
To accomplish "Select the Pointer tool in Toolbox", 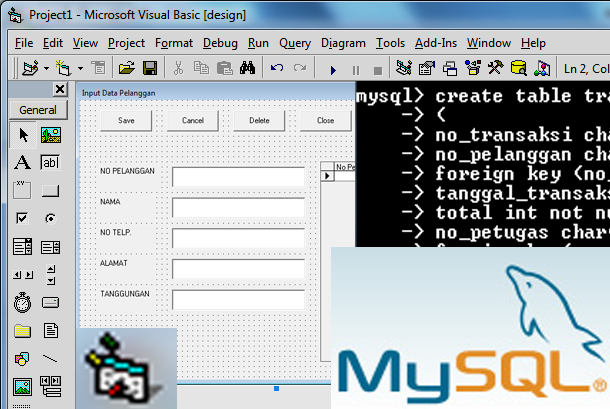I will (x=23, y=135).
